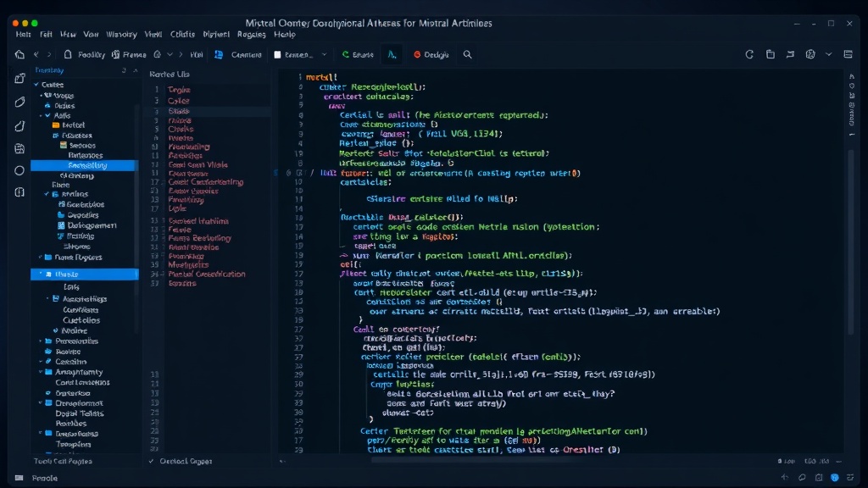868x488 pixels.
Task: Click the leftmost icon in bottom-right status group
Action: [x=785, y=477]
